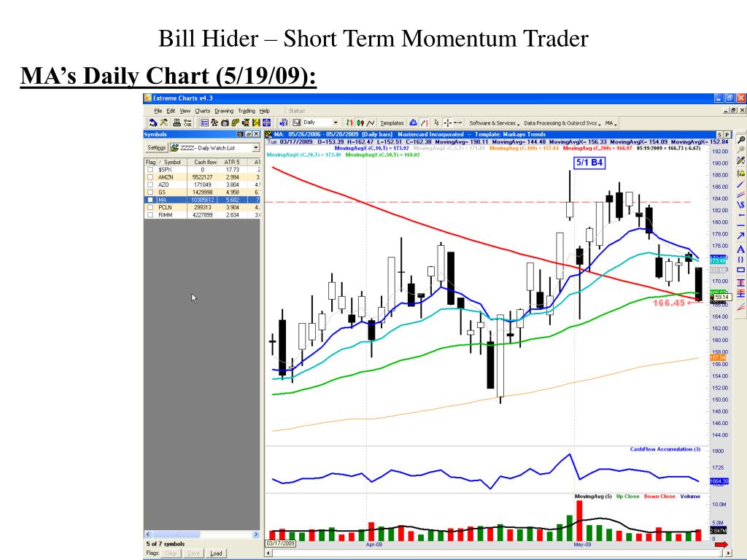Viewport: 747px width, 560px height.
Task: Click the zoom in magnifier icon
Action: tap(741, 139)
